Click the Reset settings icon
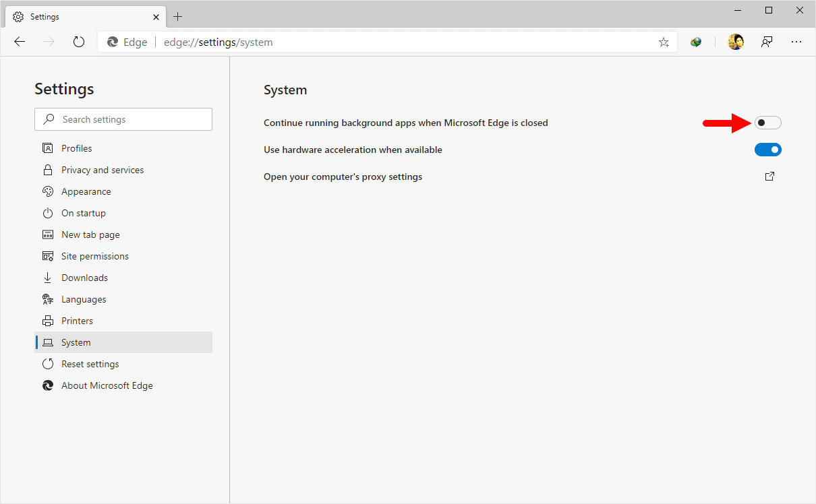This screenshot has width=816, height=504. pos(47,364)
